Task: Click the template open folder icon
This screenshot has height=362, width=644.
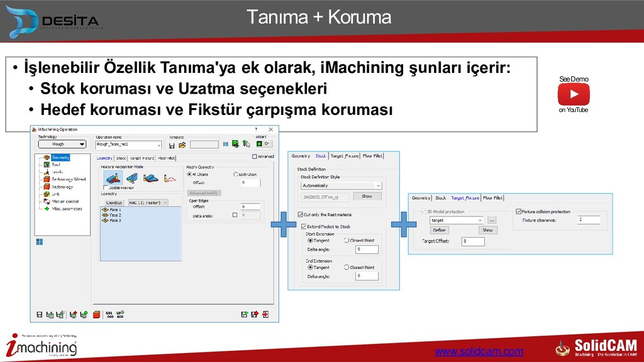Action: 182,145
